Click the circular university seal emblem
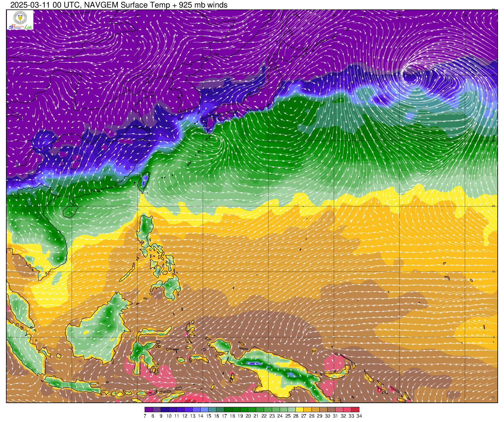 coord(20,17)
